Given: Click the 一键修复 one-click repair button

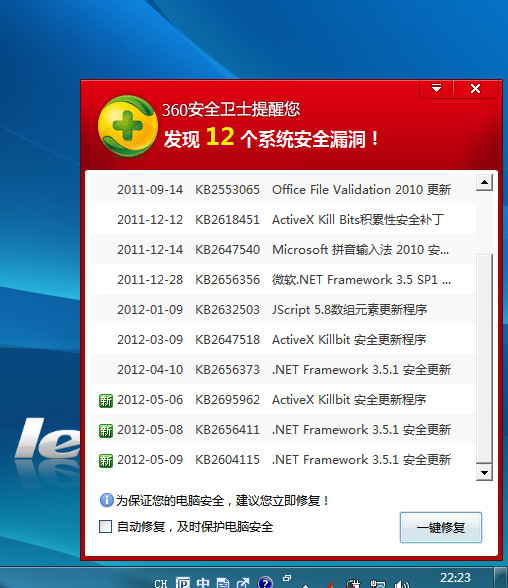Looking at the screenshot, I should [441, 527].
